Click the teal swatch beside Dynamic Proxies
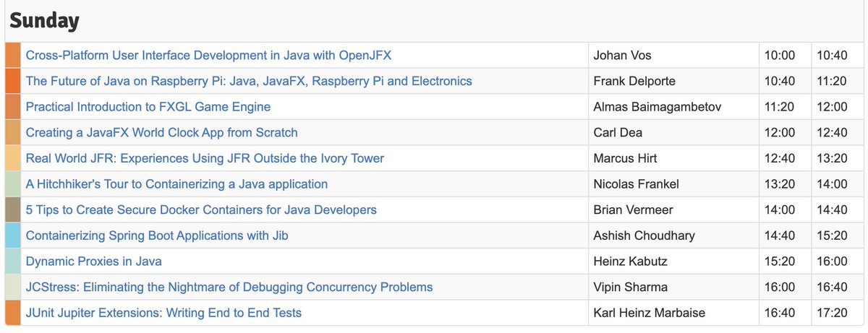868x333 pixels. click(x=13, y=261)
